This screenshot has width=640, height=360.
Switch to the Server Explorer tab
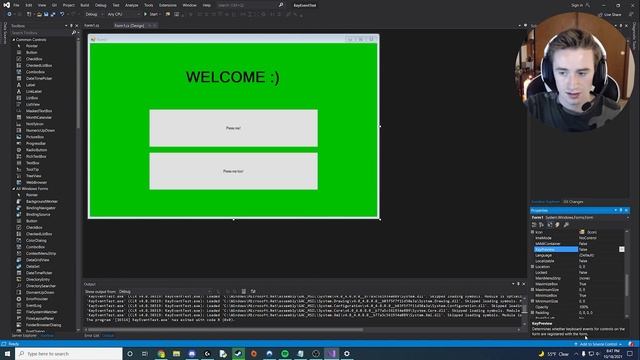(x=24, y=336)
